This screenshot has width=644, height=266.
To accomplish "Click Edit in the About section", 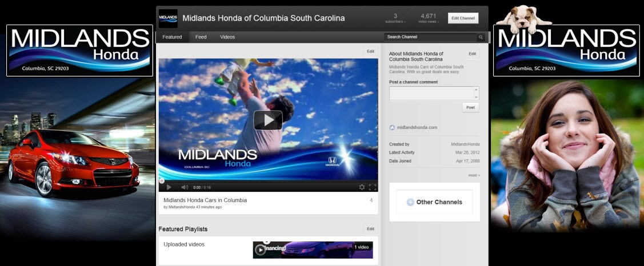I will point(473,54).
